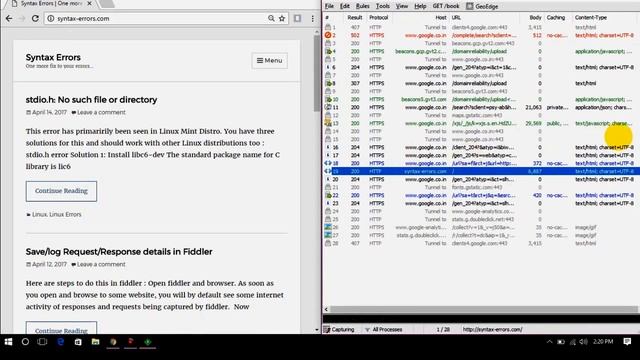Open Chrome three-dot menu
Image resolution: width=640 pixels, height=360 pixels.
click(312, 18)
